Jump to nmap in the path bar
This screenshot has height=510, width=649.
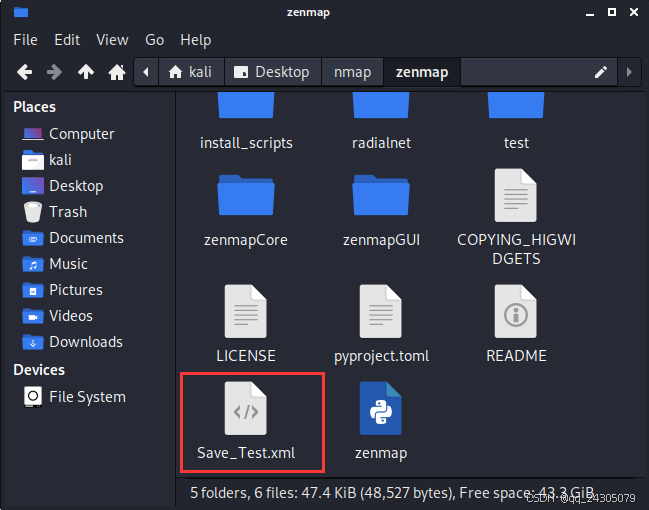pyautogui.click(x=352, y=72)
